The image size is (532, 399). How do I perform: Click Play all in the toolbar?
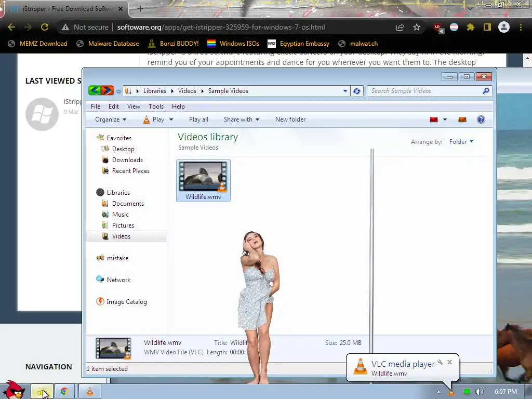coord(198,119)
